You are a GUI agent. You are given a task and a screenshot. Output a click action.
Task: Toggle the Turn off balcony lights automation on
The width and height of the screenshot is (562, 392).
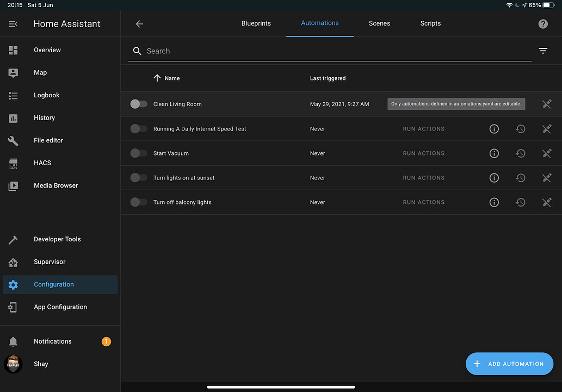click(x=139, y=202)
